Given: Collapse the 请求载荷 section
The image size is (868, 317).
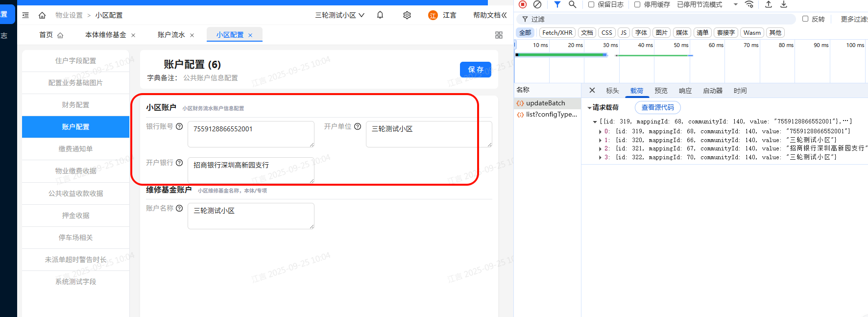Looking at the screenshot, I should 589,108.
